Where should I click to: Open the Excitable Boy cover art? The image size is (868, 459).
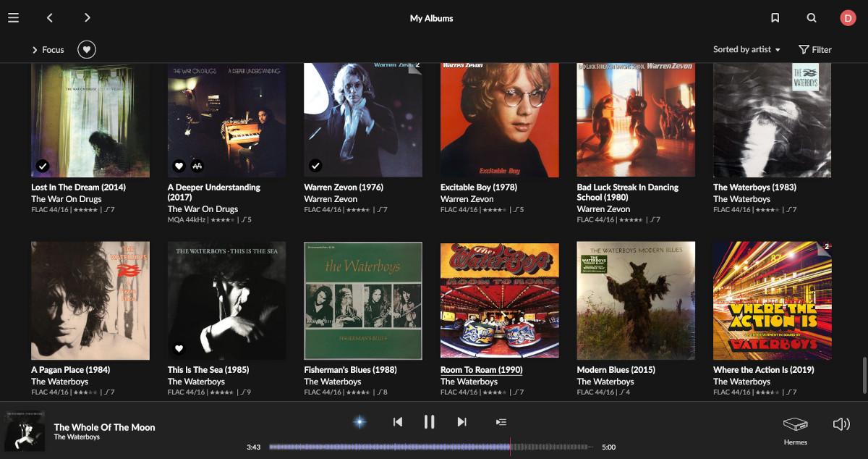tap(500, 120)
